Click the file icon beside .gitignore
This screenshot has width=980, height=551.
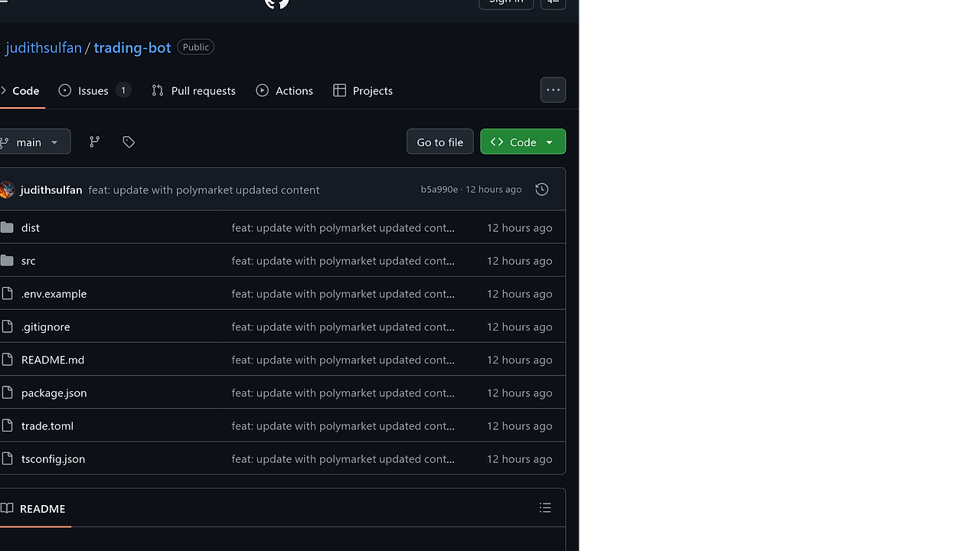point(7,327)
